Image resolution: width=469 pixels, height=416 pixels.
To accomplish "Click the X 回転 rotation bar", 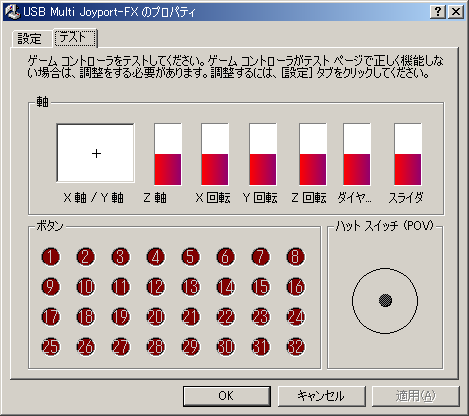I will [215, 154].
